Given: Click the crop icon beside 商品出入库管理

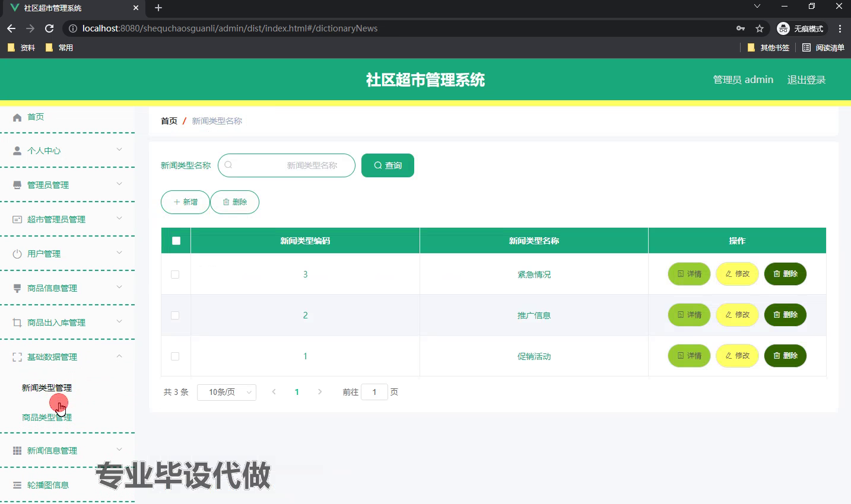Looking at the screenshot, I should pos(17,323).
